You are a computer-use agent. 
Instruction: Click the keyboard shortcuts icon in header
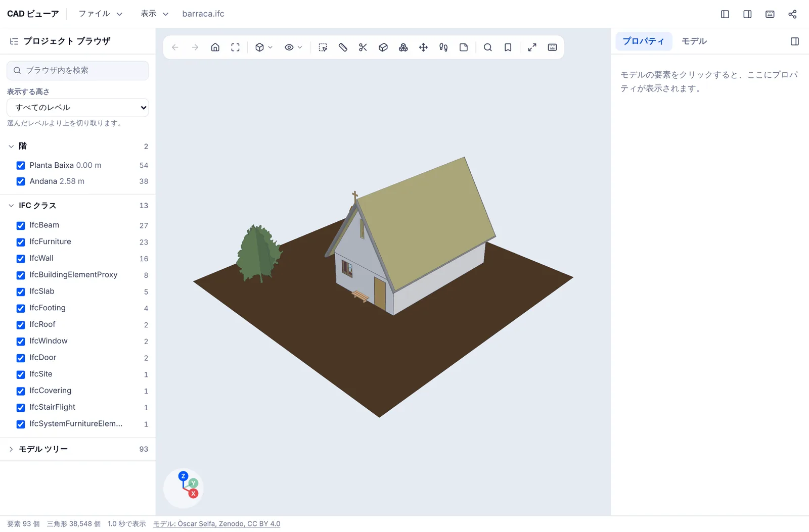pos(770,14)
